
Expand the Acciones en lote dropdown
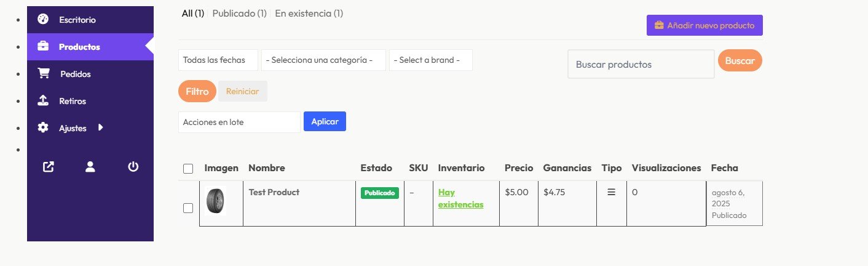(239, 122)
